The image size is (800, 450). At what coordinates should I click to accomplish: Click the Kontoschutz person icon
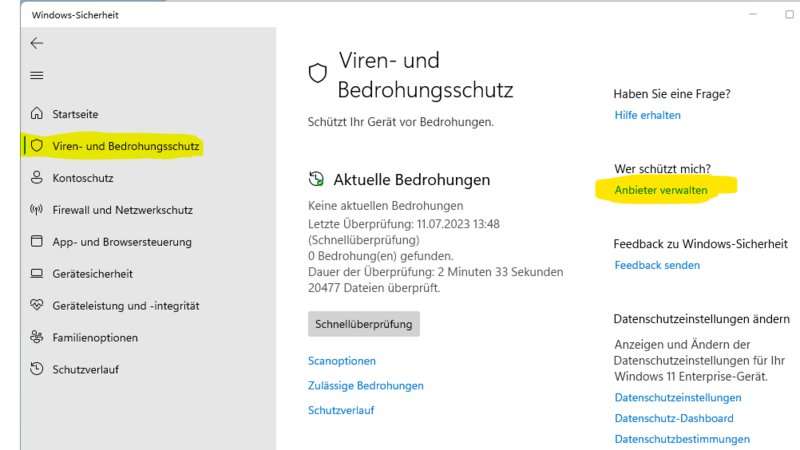click(x=37, y=178)
